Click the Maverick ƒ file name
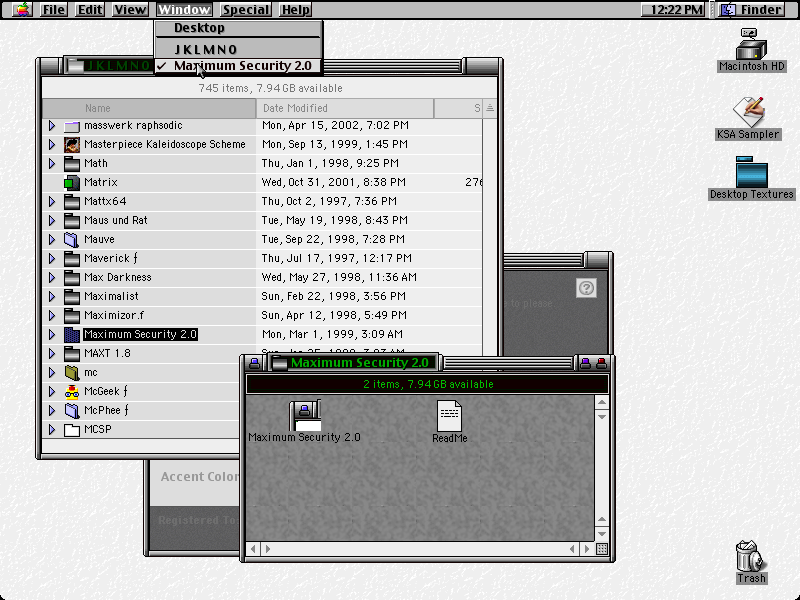 click(111, 259)
